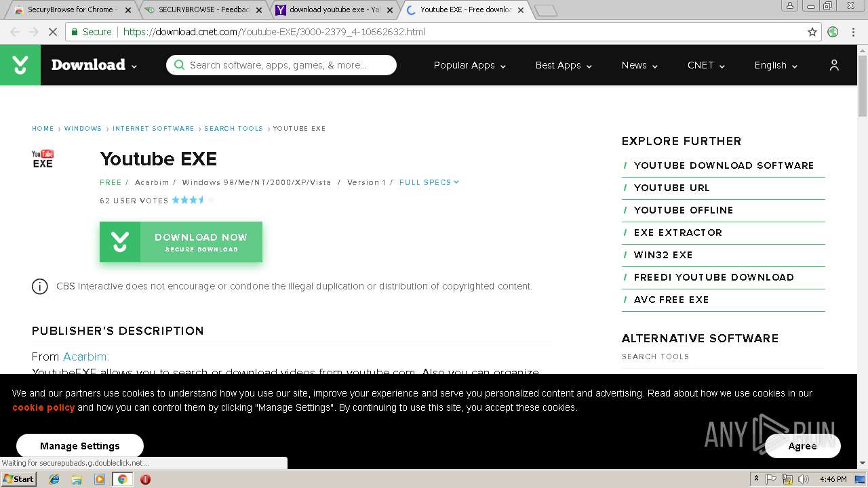Viewport: 868px width, 488px height.
Task: Click the info icon beside CBS disclaimer
Action: (x=40, y=287)
